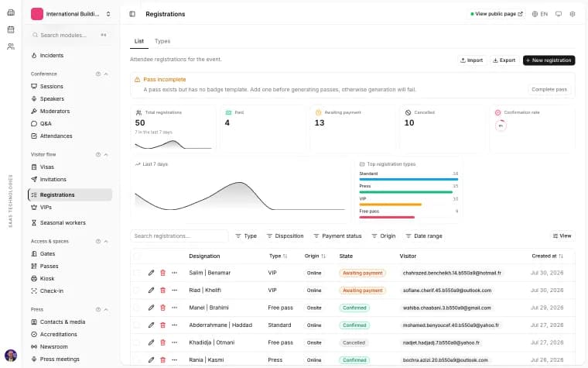The image size is (588, 368).
Task: Open more options for the Manel Brahimi row
Action: tap(174, 308)
